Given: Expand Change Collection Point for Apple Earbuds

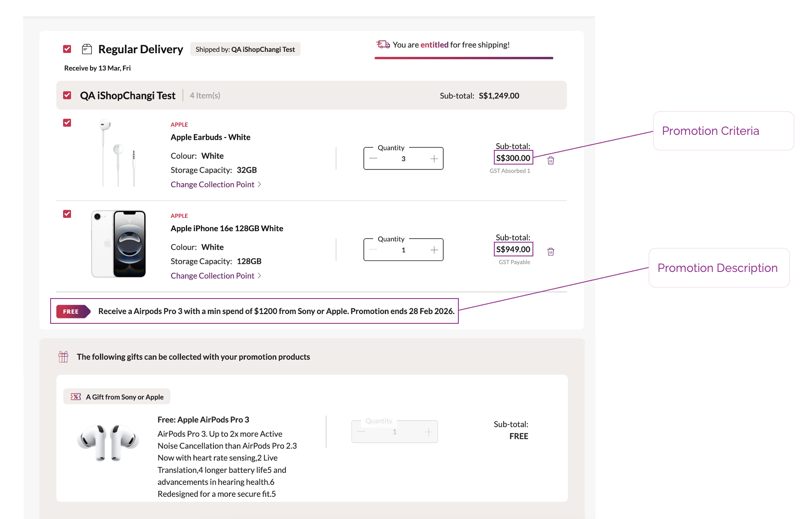Looking at the screenshot, I should click(x=216, y=185).
